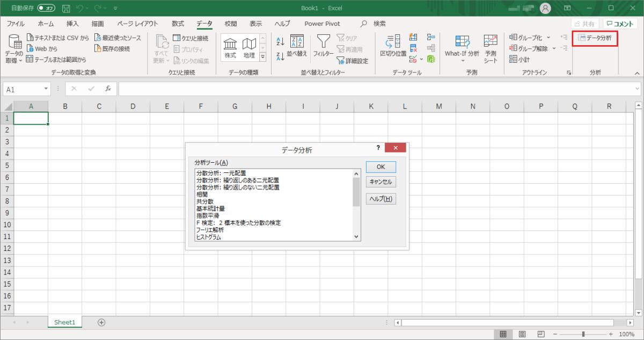Click the ? help button in the dialog title bar

378,147
